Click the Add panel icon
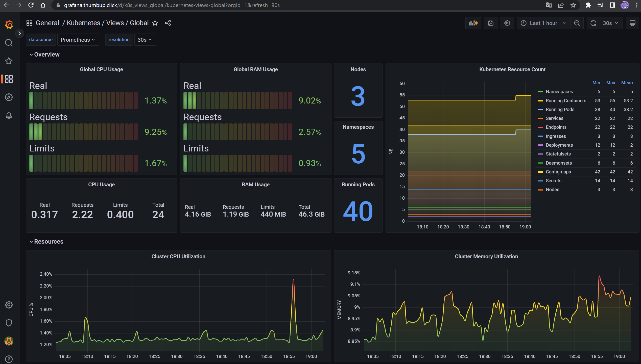This screenshot has width=641, height=364. (x=473, y=23)
